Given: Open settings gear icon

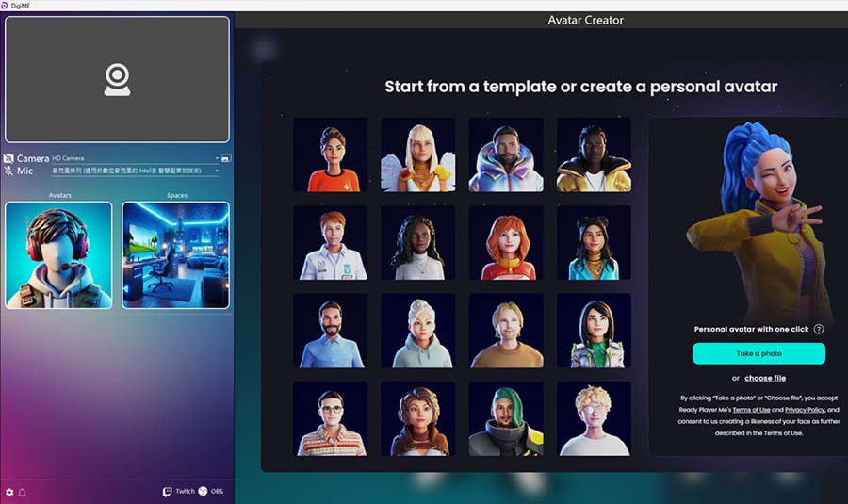Looking at the screenshot, I should pyautogui.click(x=9, y=492).
